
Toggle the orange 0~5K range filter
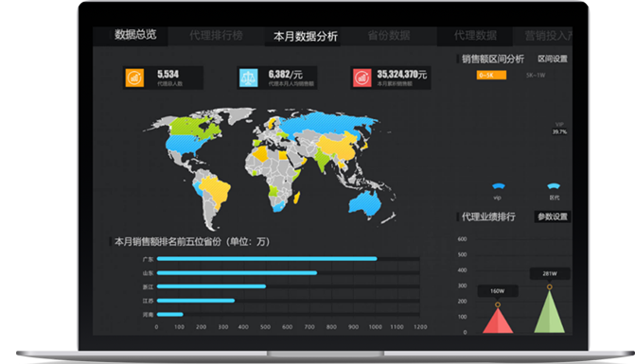(x=491, y=75)
